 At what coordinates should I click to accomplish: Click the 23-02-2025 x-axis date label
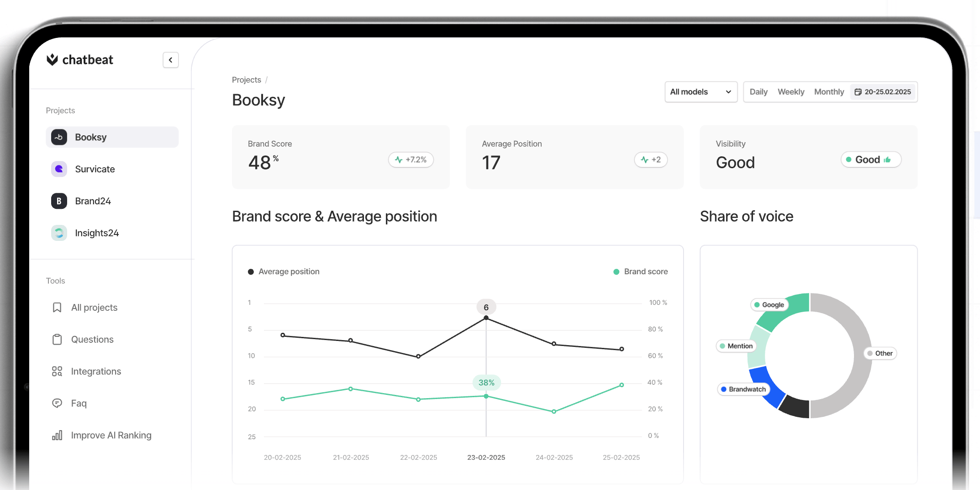point(486,458)
